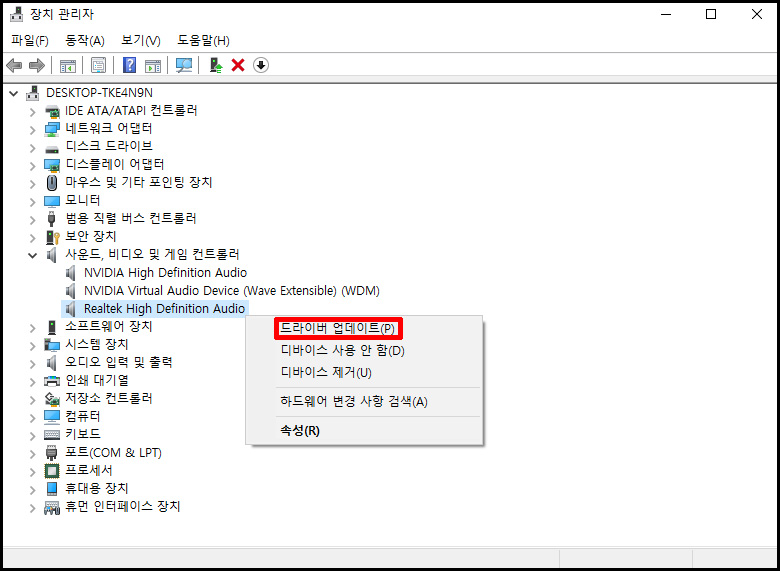Click the network adapter icon
Viewport: 780px width, 571px height.
click(52, 129)
